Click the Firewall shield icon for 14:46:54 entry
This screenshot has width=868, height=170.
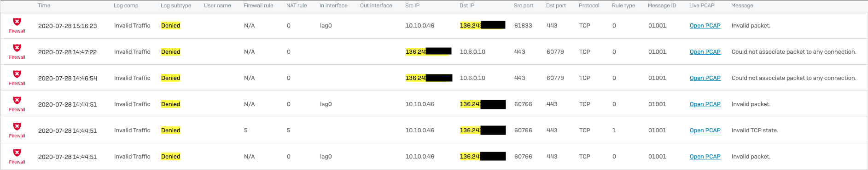point(17,74)
